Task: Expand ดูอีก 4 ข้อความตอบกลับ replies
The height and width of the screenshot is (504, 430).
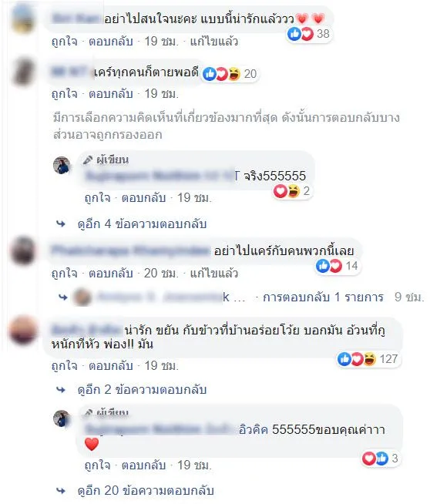Action: pyautogui.click(x=142, y=223)
